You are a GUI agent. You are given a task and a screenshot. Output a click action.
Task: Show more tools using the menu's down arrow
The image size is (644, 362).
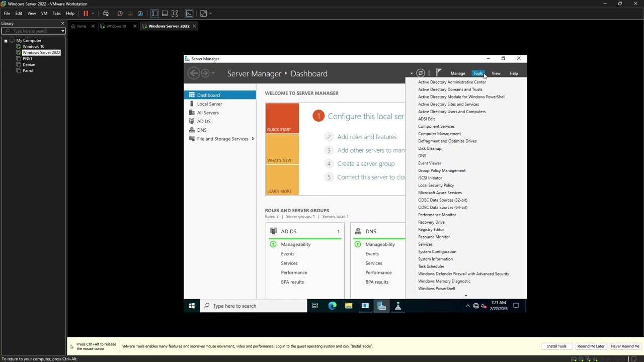click(466, 296)
